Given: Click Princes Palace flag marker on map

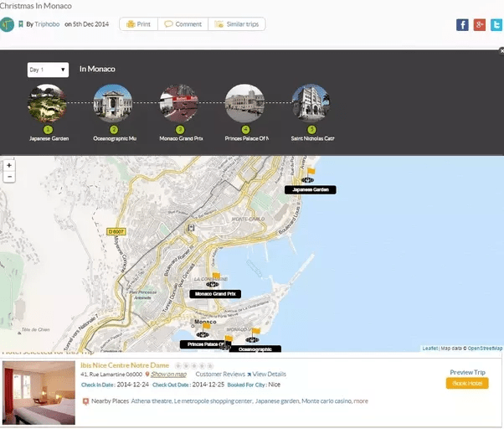Looking at the screenshot, I should [x=203, y=330].
